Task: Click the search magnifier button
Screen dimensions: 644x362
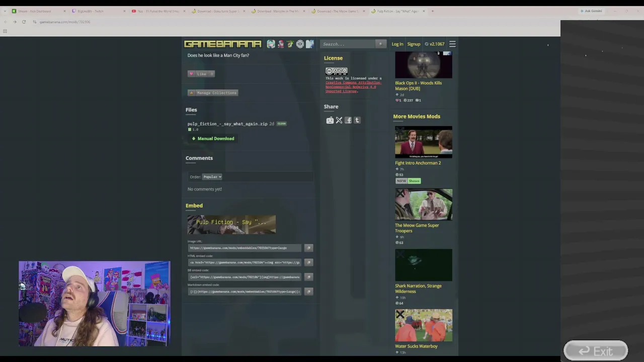Action: pyautogui.click(x=380, y=44)
